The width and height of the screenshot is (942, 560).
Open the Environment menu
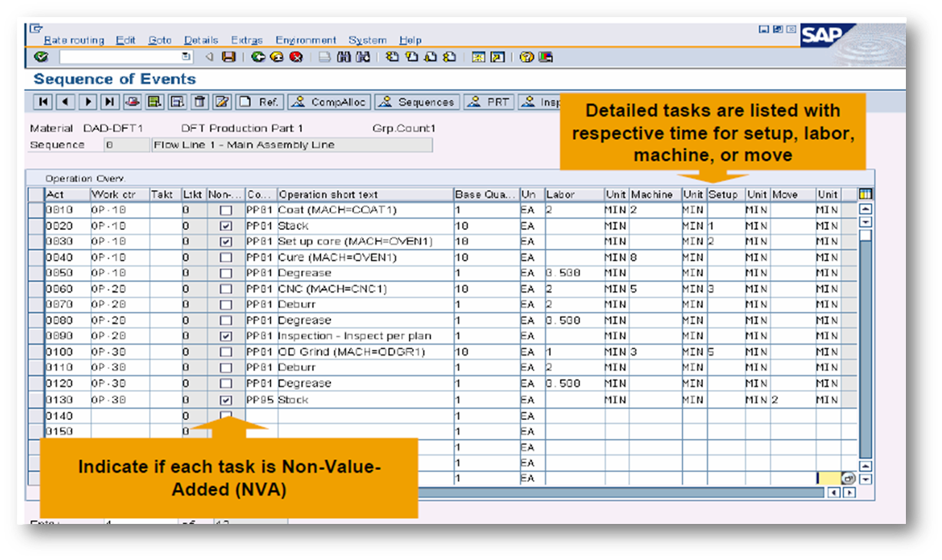click(x=306, y=40)
